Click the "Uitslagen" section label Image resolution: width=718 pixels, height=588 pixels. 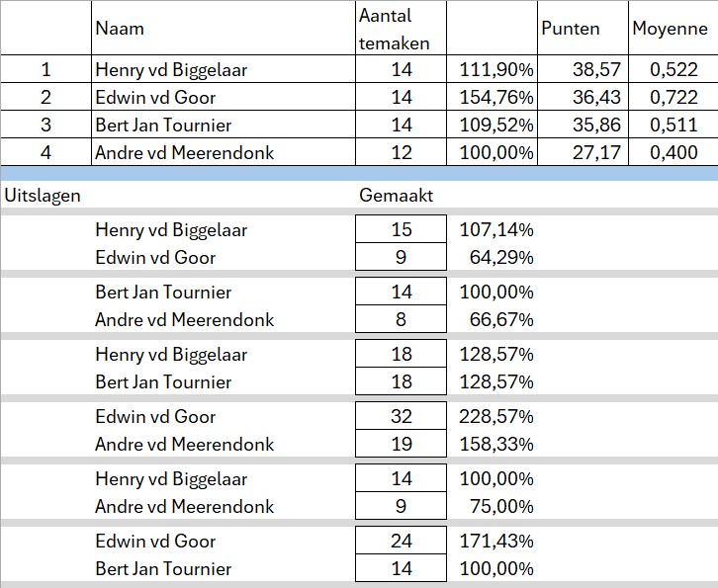point(43,196)
